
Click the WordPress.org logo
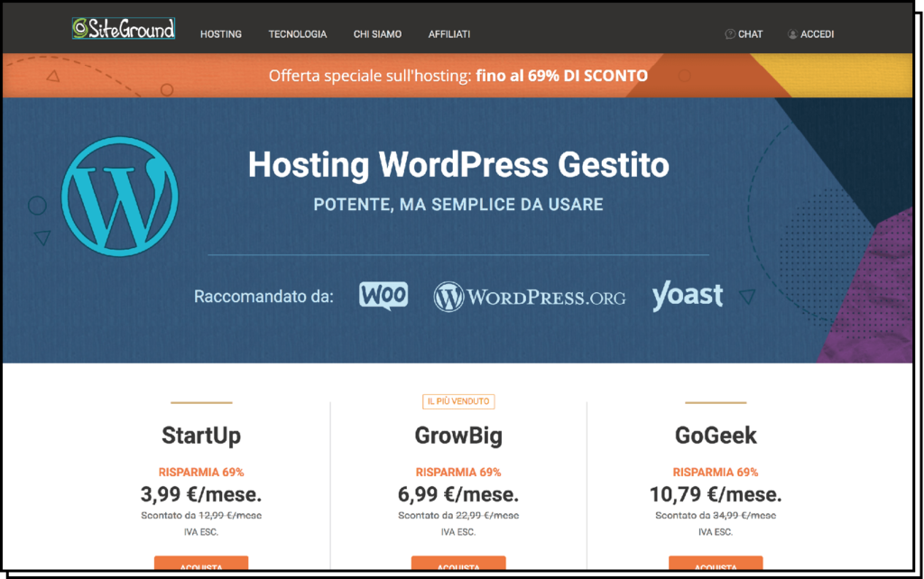(x=529, y=297)
